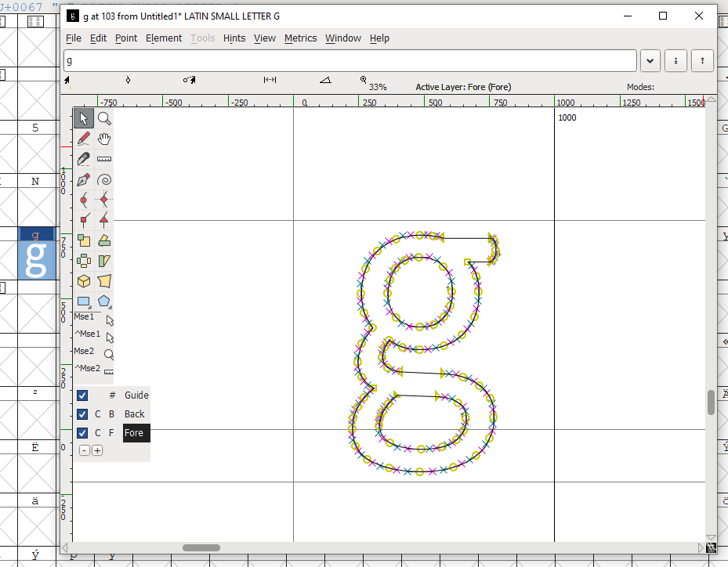Click the first up-down arrow button beside the glyph dropdown
The height and width of the screenshot is (567, 728).
click(x=675, y=61)
